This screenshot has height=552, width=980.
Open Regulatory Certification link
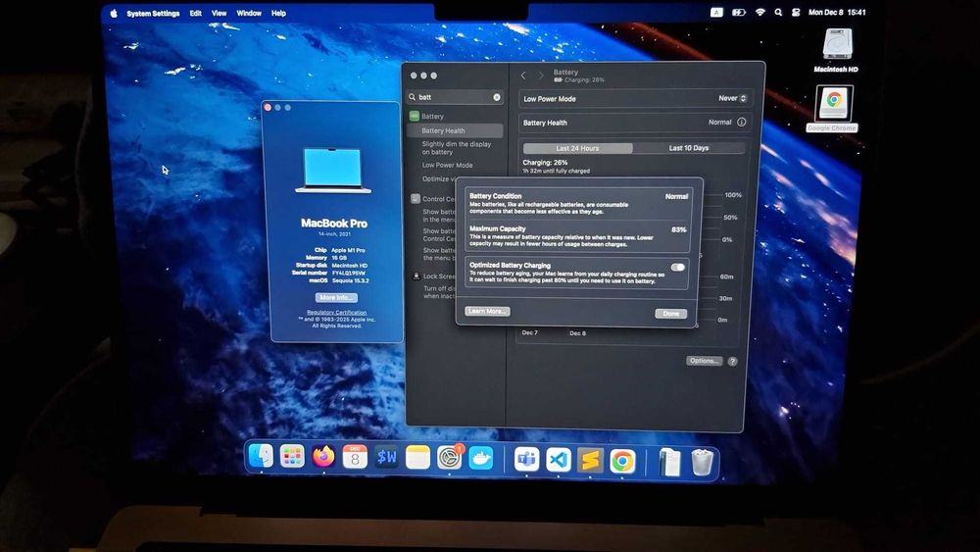pyautogui.click(x=337, y=312)
